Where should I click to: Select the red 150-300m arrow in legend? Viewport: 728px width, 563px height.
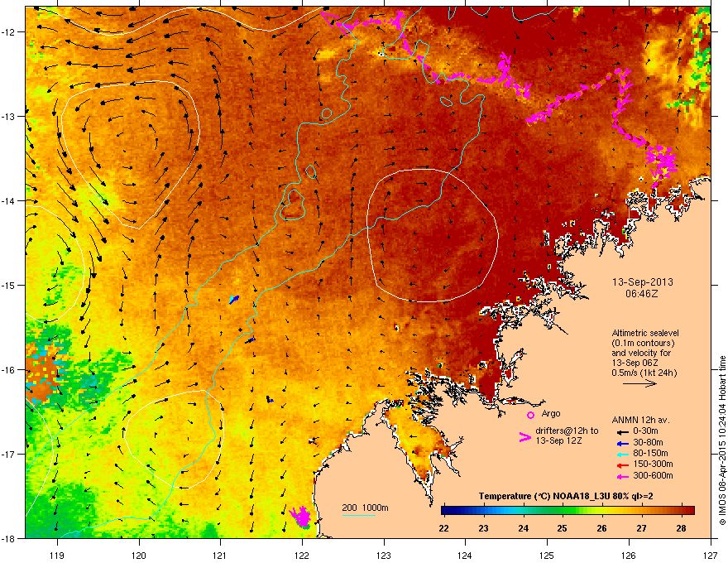click(622, 465)
